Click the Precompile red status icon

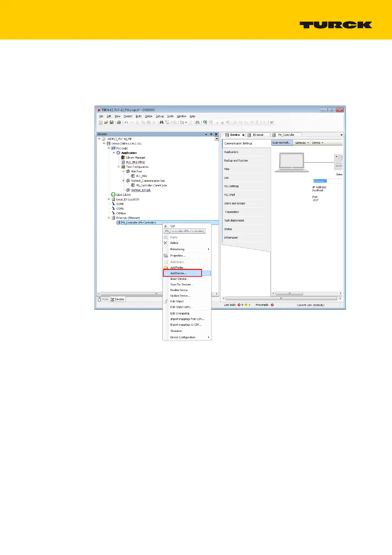tap(272, 305)
